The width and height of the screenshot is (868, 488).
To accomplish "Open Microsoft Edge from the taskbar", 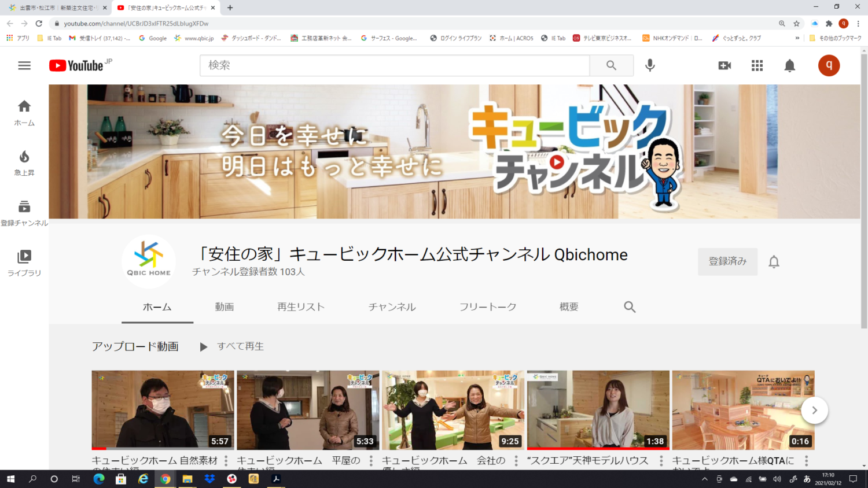I will click(99, 479).
